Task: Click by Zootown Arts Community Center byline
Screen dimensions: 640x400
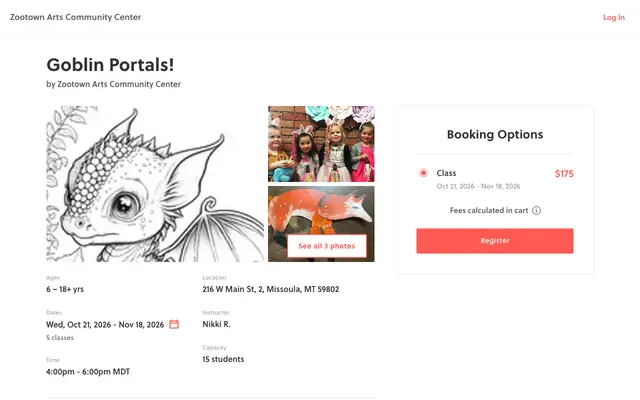Action: click(113, 84)
